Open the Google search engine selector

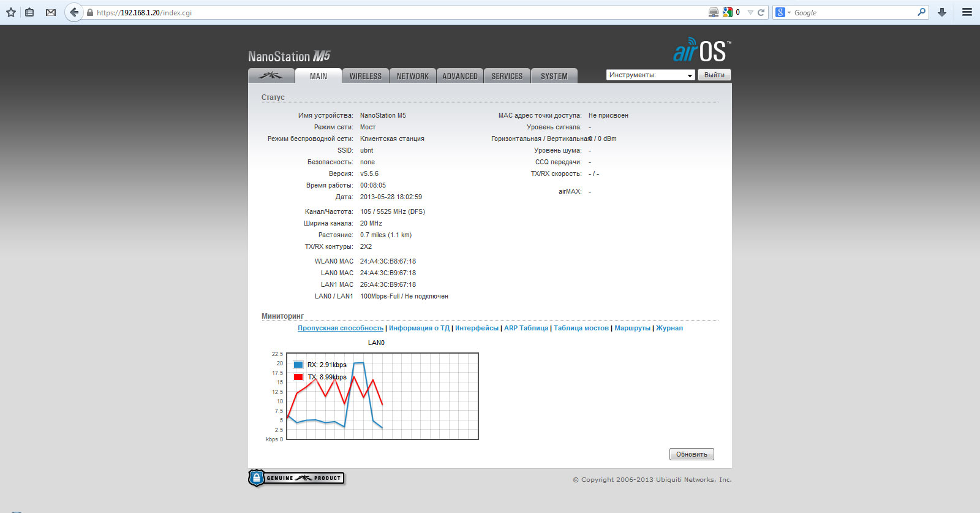(783, 12)
